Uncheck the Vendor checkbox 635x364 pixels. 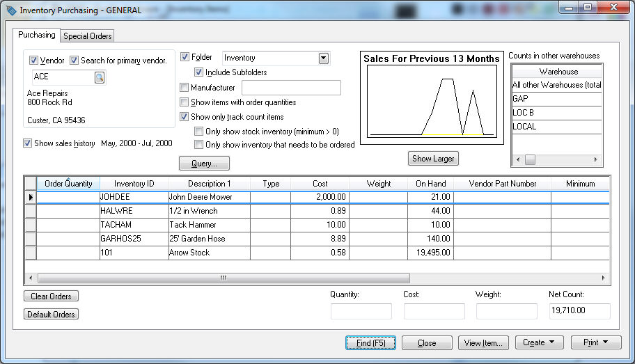pyautogui.click(x=34, y=61)
